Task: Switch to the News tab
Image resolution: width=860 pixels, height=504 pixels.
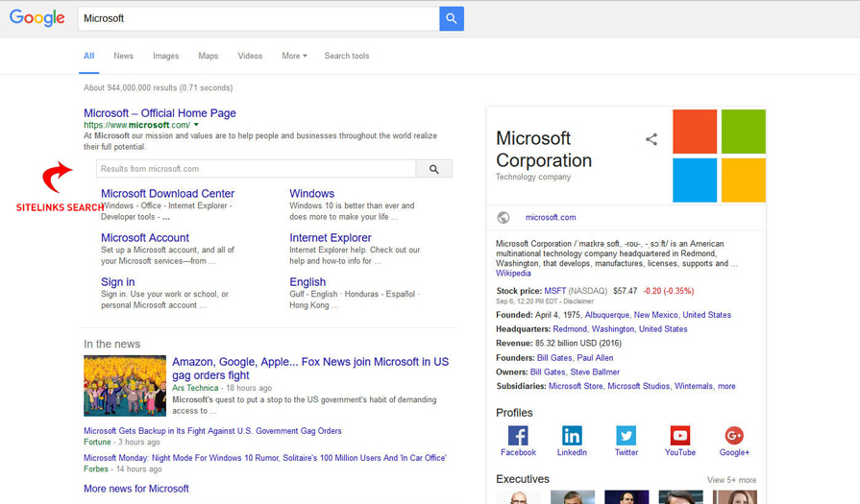Action: coord(123,56)
